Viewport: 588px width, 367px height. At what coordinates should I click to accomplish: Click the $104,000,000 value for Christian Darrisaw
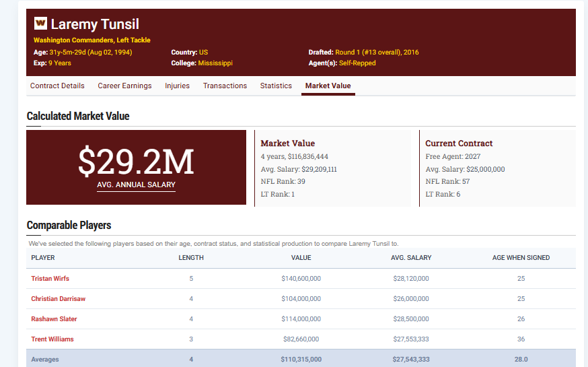coord(301,299)
